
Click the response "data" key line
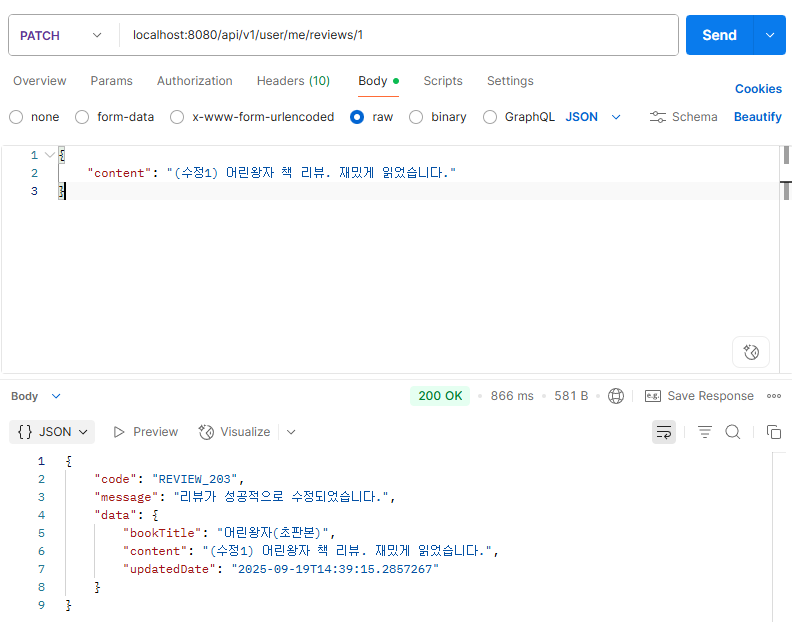coord(126,515)
